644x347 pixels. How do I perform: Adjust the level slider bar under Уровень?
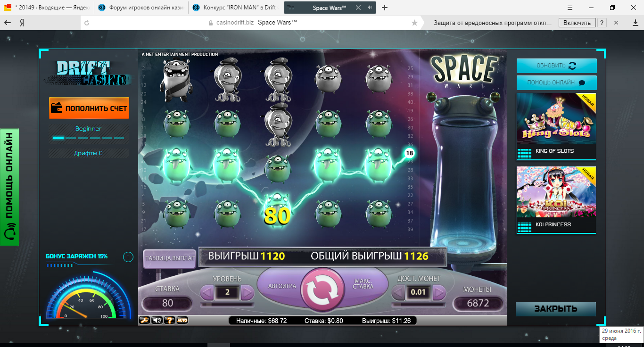(227, 305)
